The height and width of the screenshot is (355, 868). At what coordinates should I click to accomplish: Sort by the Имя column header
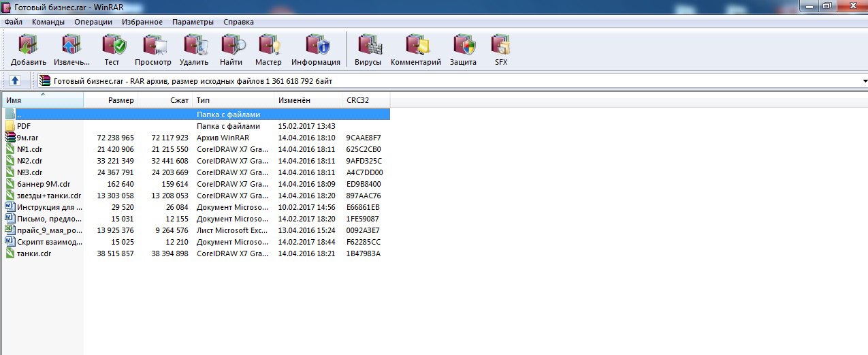point(42,100)
